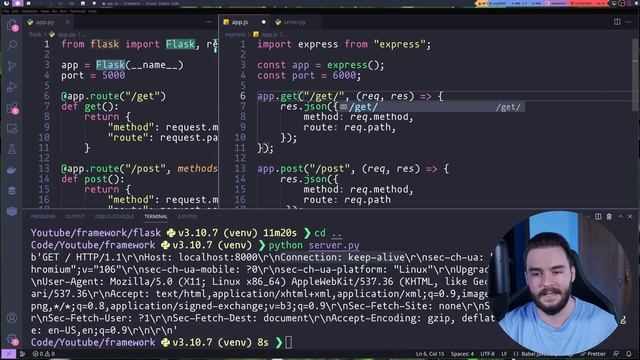Open the View menu
This screenshot has height=360, width=640.
45,11
